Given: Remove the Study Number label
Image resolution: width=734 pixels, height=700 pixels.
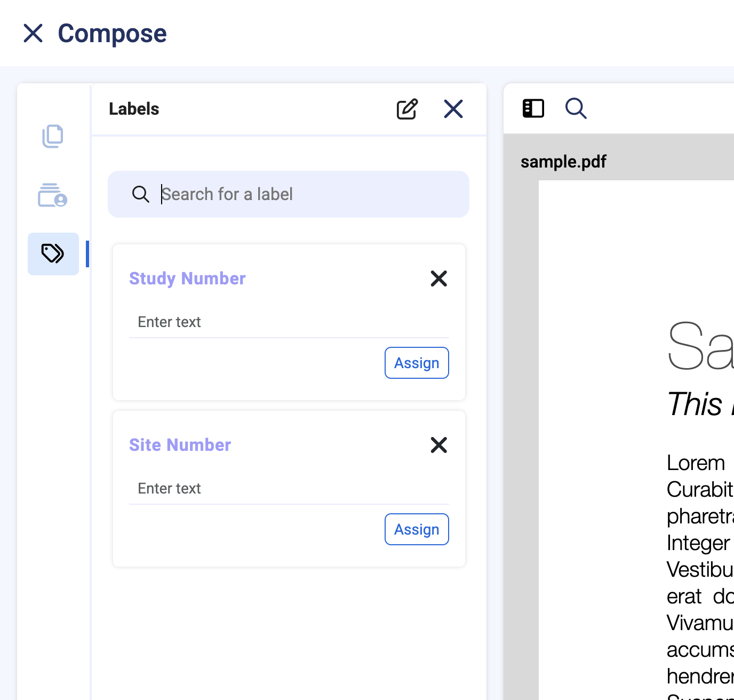Looking at the screenshot, I should (438, 279).
